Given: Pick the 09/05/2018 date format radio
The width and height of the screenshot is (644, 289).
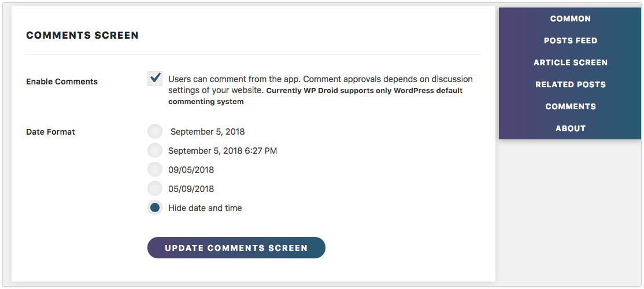Looking at the screenshot, I should coord(155,169).
